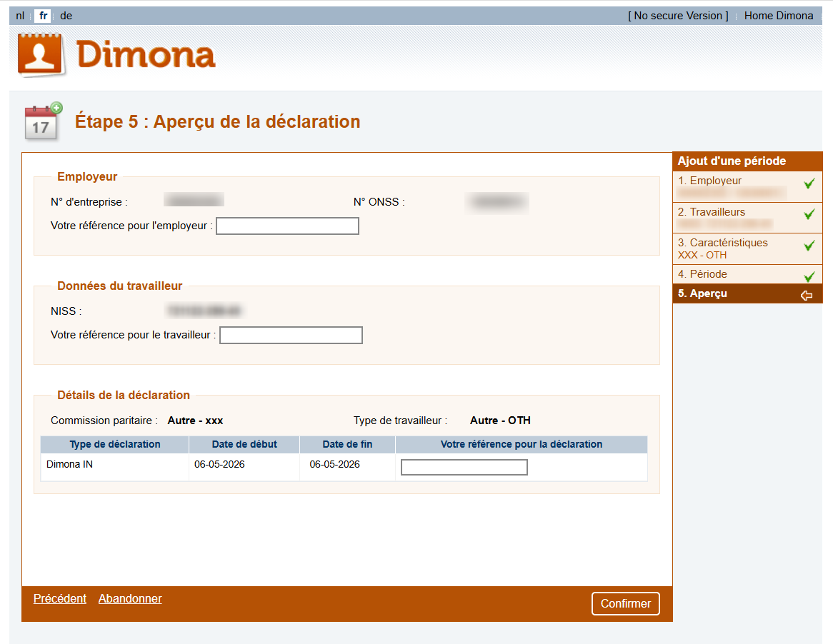The width and height of the screenshot is (833, 644).
Task: Click the green checkmark next to 4. Période
Action: pyautogui.click(x=809, y=276)
